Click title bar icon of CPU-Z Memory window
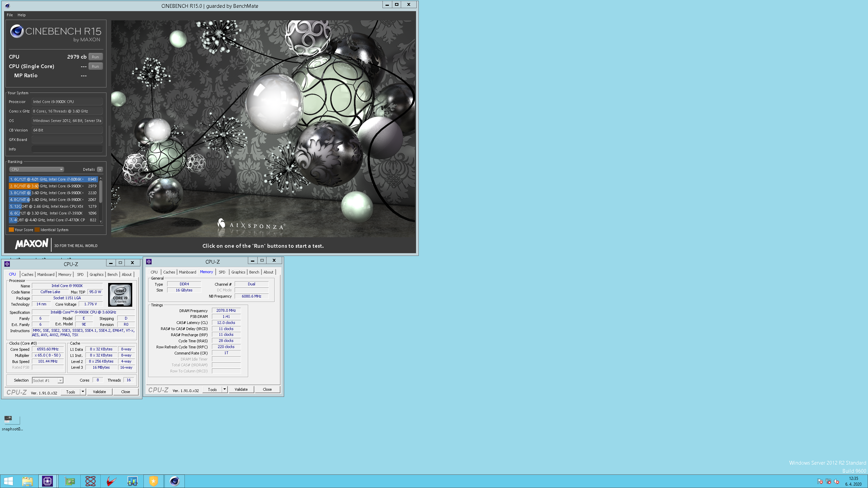Screen dimensions: 868x488 (x=149, y=261)
